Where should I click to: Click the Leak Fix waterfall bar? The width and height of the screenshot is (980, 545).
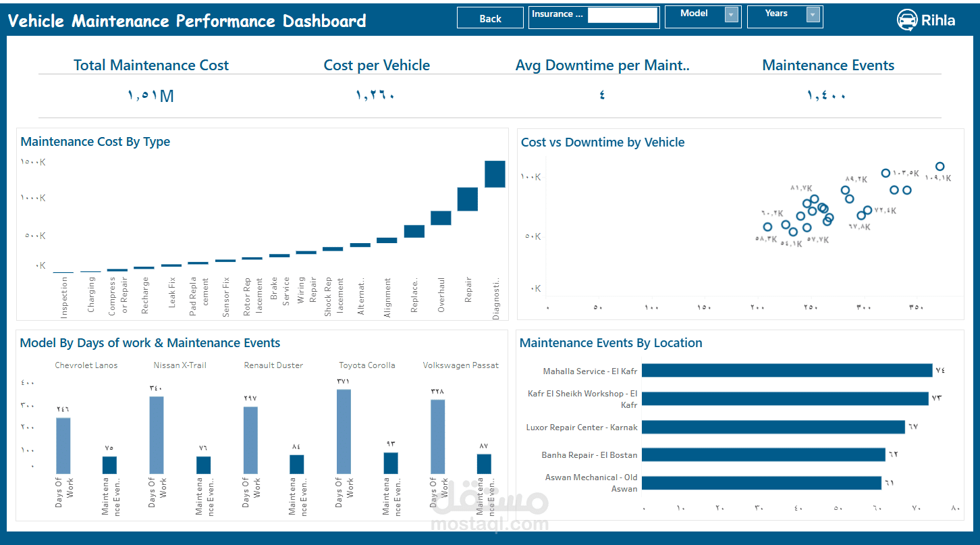(171, 265)
